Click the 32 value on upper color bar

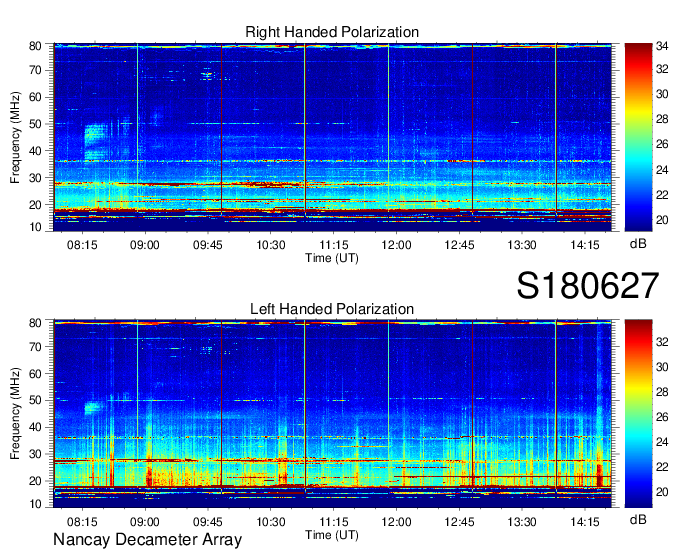tap(662, 69)
